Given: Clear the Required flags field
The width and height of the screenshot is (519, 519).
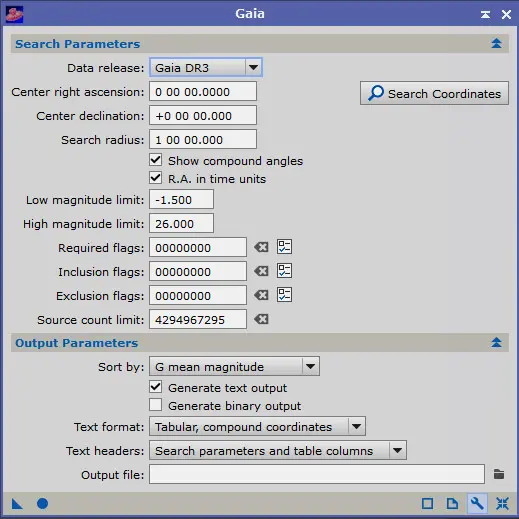Looking at the screenshot, I should [261, 247].
